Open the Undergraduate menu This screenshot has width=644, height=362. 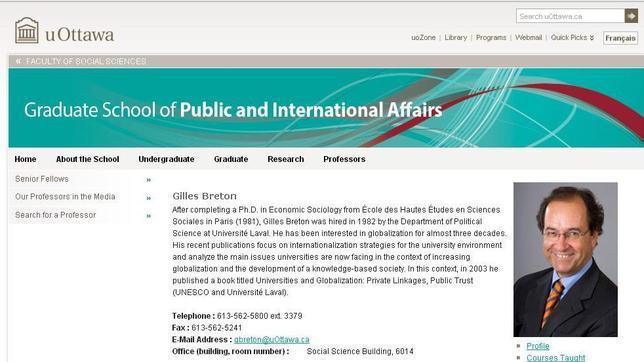166,159
